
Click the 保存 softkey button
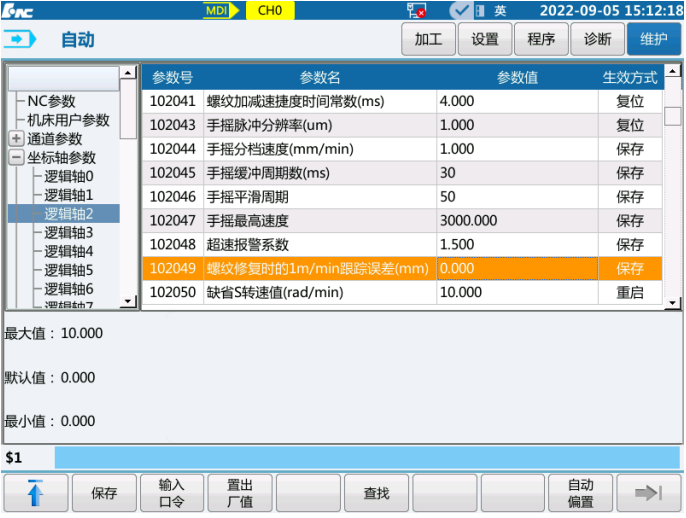coord(104,493)
